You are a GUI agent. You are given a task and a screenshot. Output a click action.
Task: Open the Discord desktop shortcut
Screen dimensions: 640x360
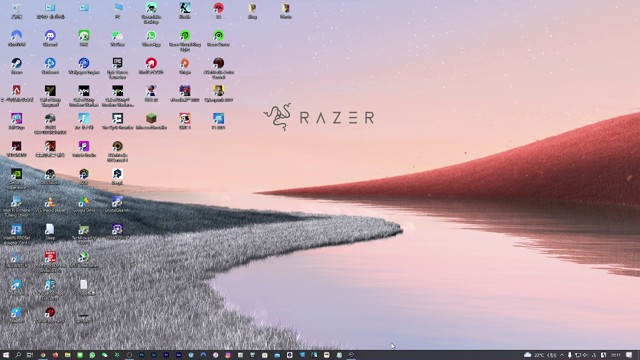(50, 38)
